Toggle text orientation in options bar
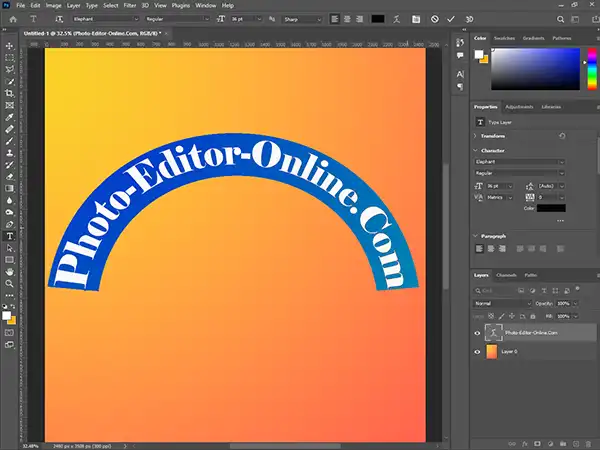 pyautogui.click(x=59, y=19)
